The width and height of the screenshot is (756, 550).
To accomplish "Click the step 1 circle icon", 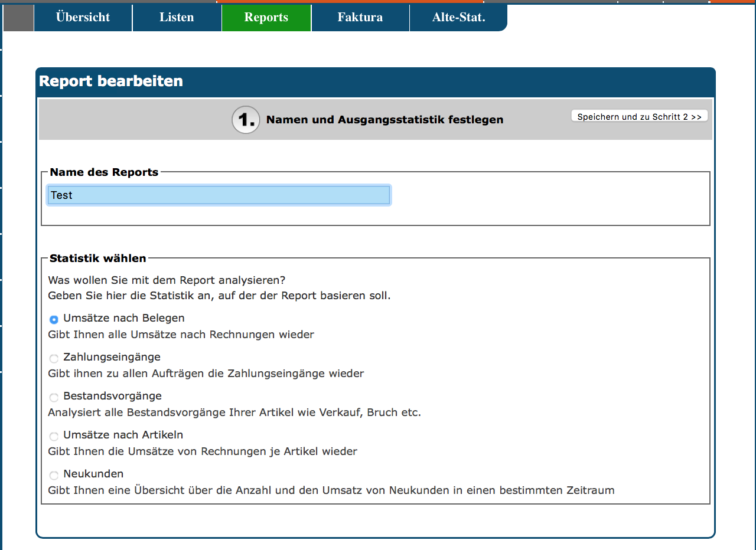I will click(x=246, y=120).
